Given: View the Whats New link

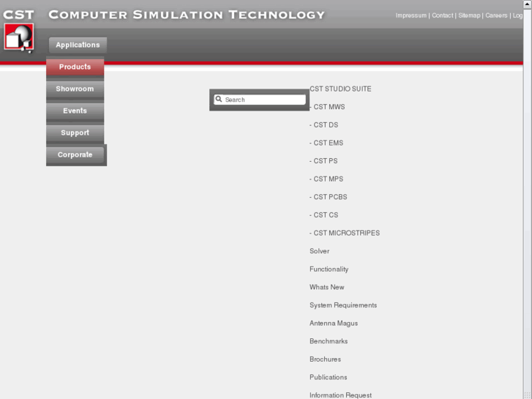Looking at the screenshot, I should [x=326, y=287].
